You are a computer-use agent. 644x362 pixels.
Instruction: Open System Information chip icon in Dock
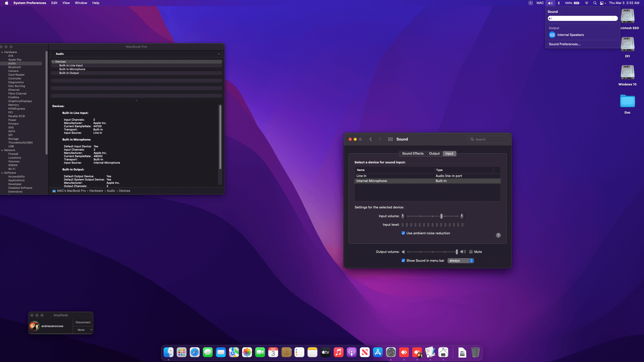[443, 352]
